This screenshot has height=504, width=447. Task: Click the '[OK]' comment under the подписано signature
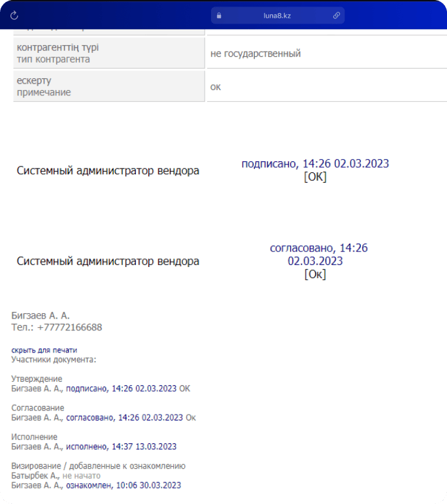315,177
